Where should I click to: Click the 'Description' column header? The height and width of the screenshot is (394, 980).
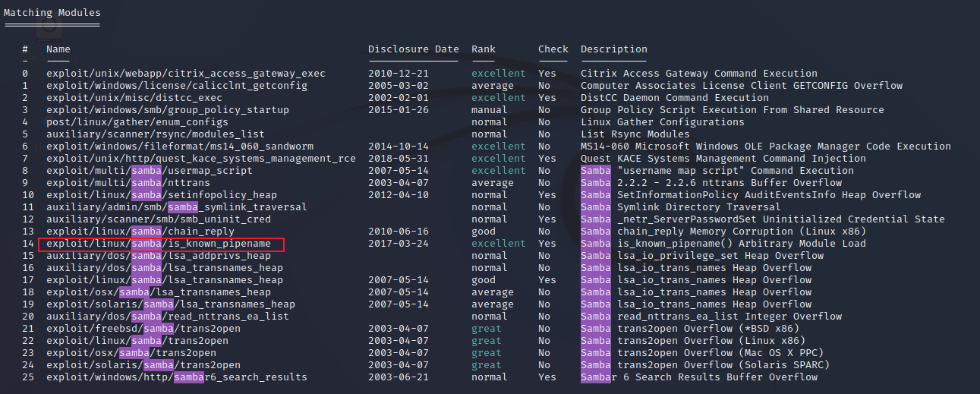tap(614, 49)
